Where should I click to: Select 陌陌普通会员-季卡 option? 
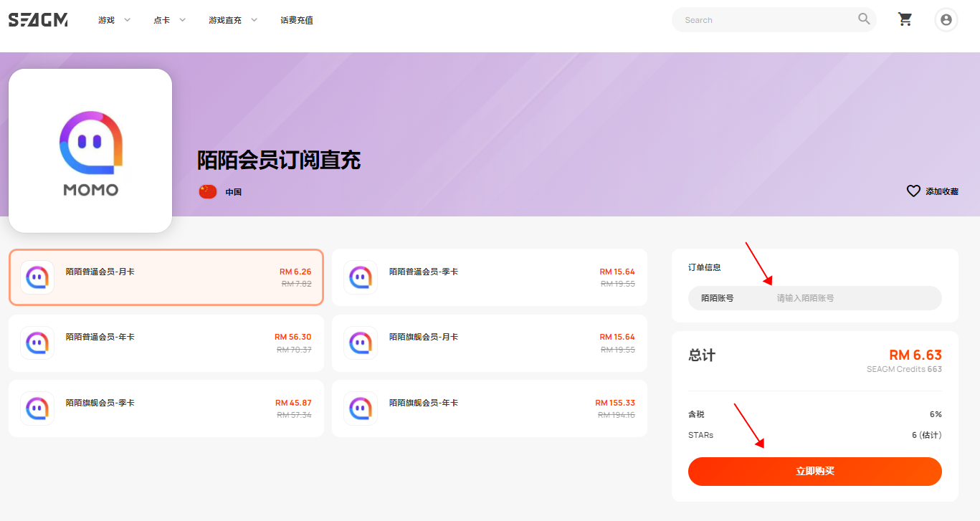tap(490, 277)
